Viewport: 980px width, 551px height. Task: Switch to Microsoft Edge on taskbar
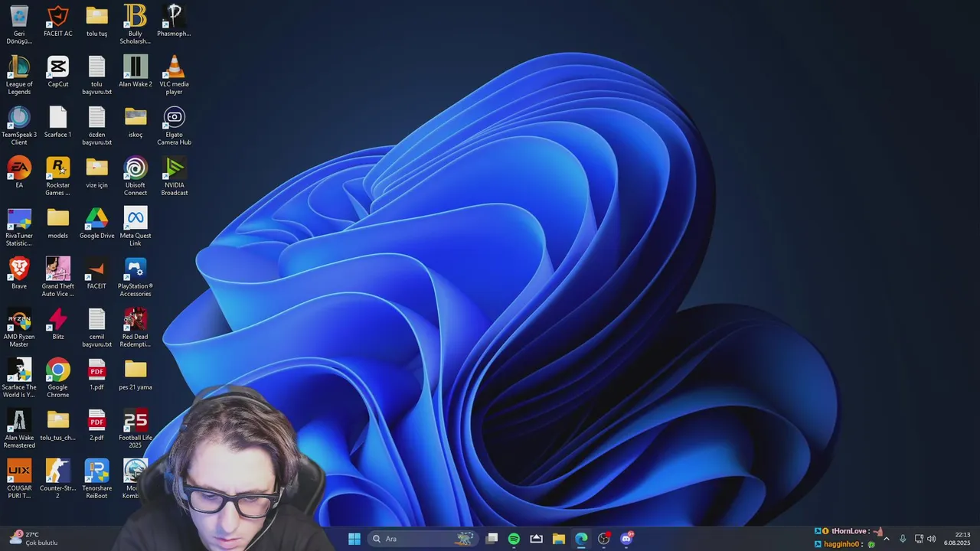click(581, 539)
